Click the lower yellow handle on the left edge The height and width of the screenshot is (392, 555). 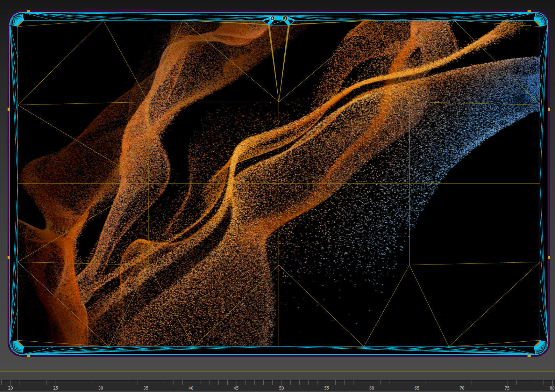(x=9, y=257)
